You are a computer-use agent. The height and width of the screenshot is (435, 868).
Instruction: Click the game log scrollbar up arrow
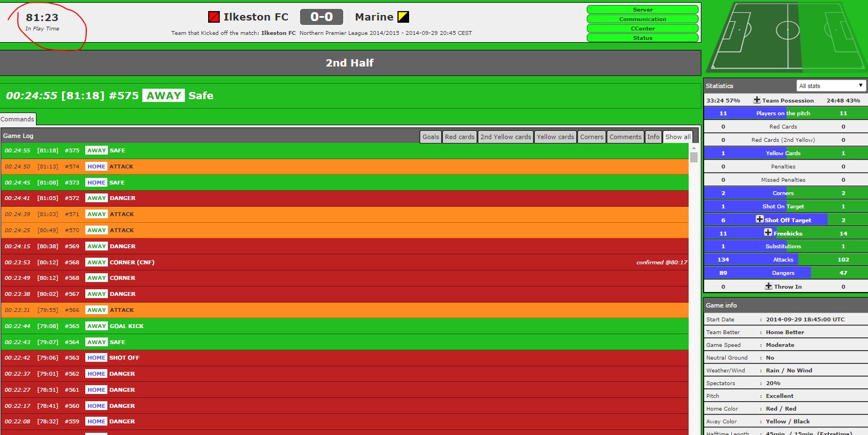(x=694, y=148)
